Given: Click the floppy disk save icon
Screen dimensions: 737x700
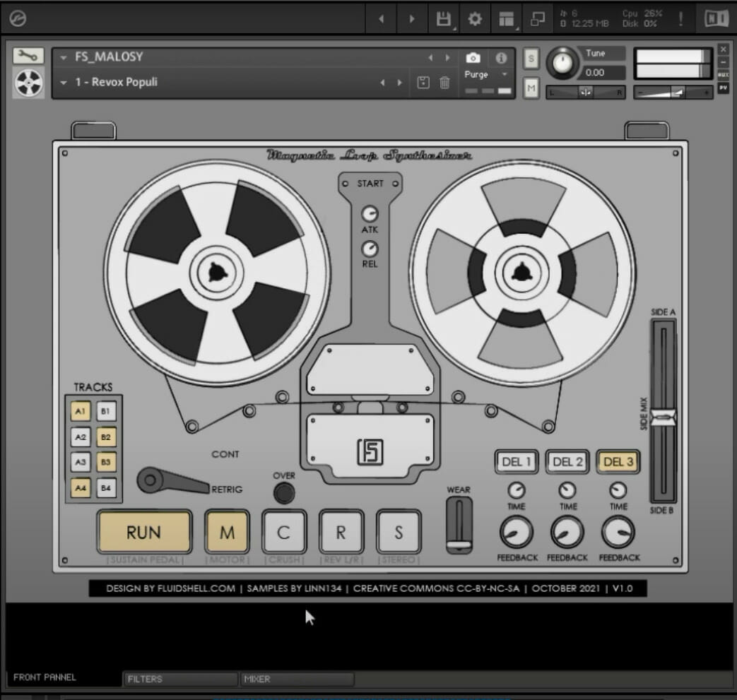Looking at the screenshot, I should (x=443, y=19).
